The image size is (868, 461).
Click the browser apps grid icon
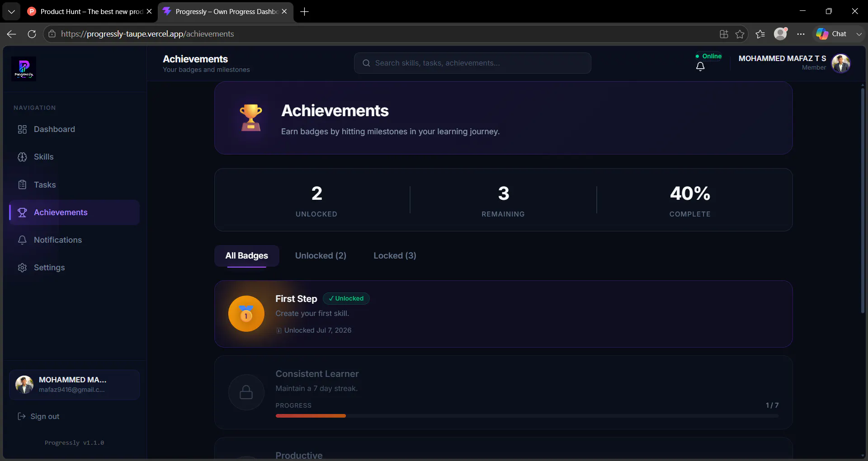724,34
